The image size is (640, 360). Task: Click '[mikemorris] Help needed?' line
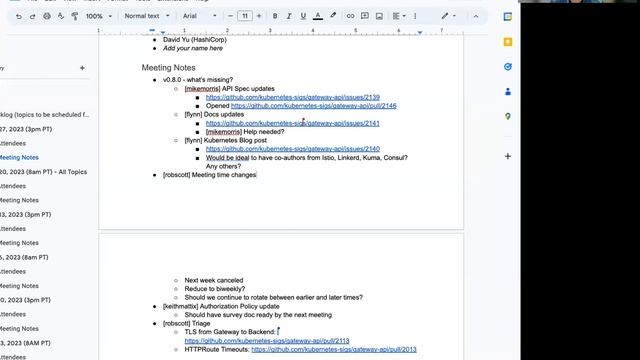(245, 131)
